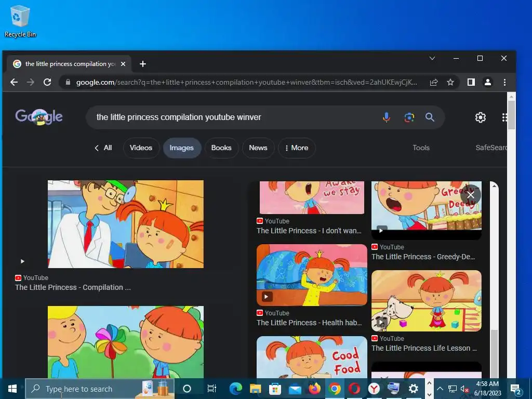532x399 pixels.
Task: Open the Recycle Bin desktop icon
Action: pos(20,21)
